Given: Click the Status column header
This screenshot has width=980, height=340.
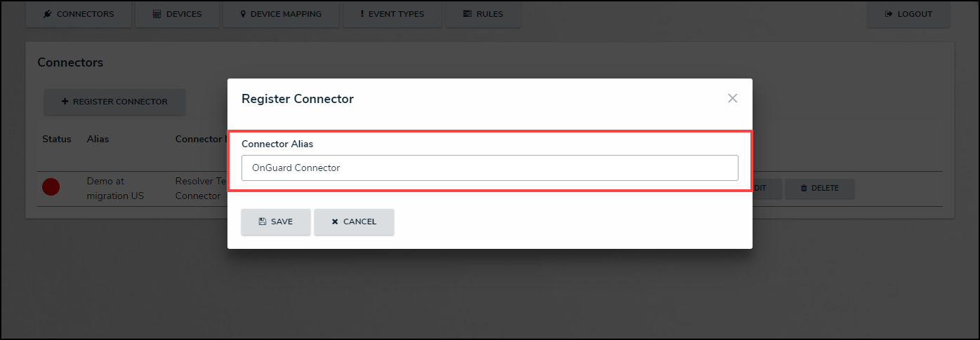Looking at the screenshot, I should click(57, 139).
